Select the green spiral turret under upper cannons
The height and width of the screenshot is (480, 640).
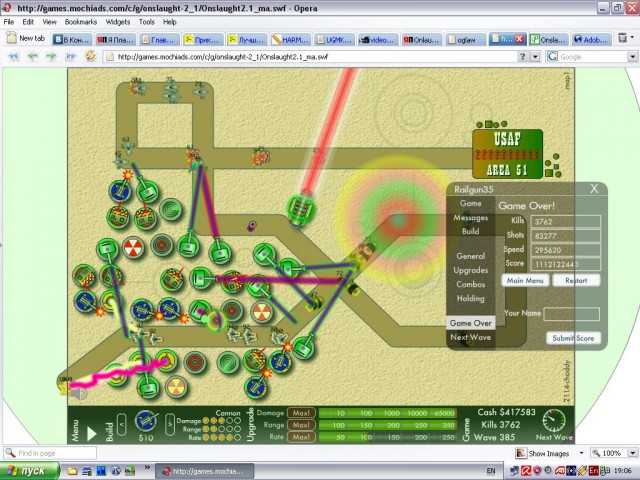(171, 209)
